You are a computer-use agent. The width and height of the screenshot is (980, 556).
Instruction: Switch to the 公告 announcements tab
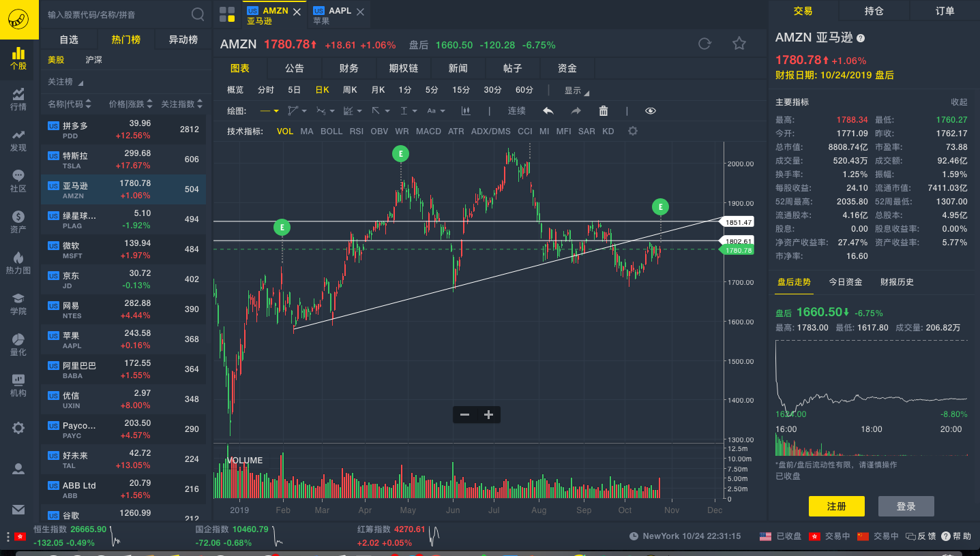(x=295, y=68)
